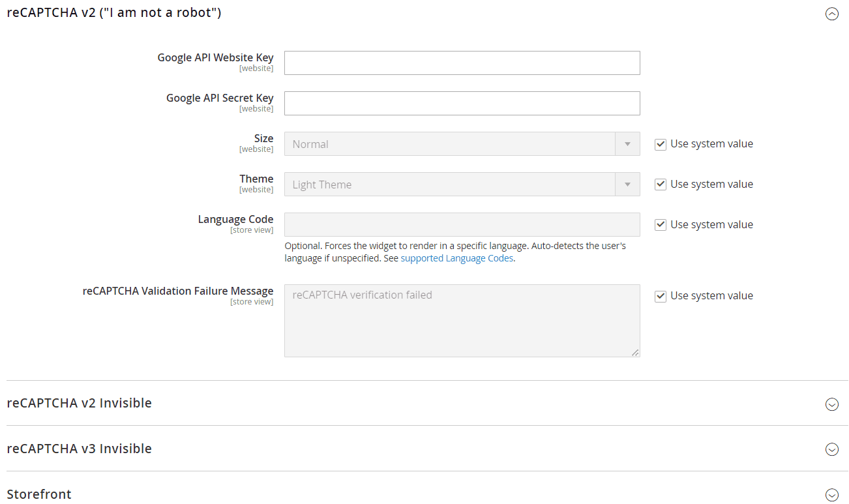Open the reCAPTCHA v3 Invisible section title
This screenshot has width=849, height=504.
coord(79,449)
